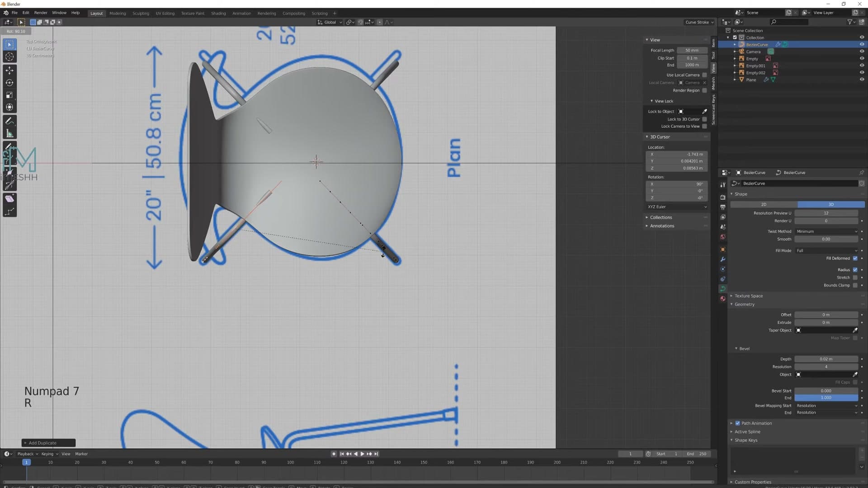The image size is (868, 488).
Task: Open the timeline Marker menu
Action: pyautogui.click(x=81, y=454)
